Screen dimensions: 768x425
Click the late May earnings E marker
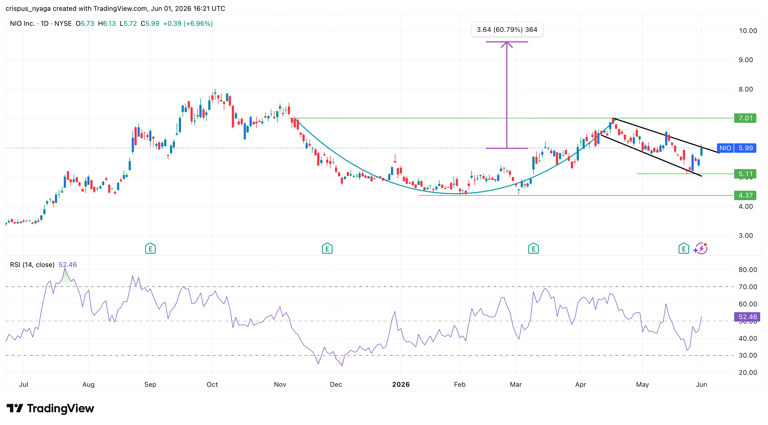pos(684,249)
